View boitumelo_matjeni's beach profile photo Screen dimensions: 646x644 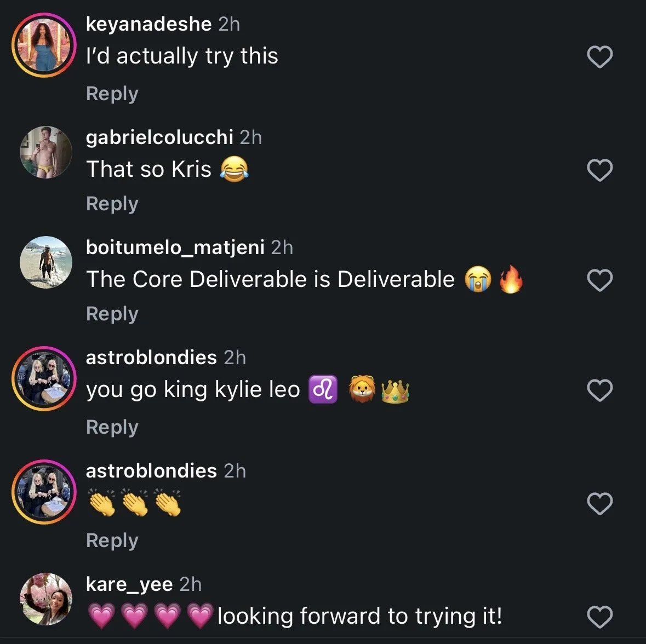(45, 262)
